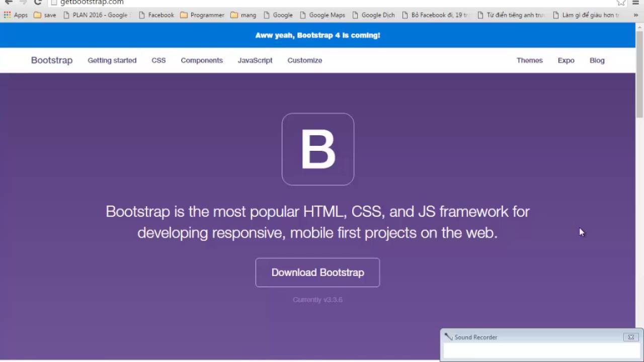The image size is (644, 362).
Task: Open the Blog nav link
Action: [x=597, y=60]
